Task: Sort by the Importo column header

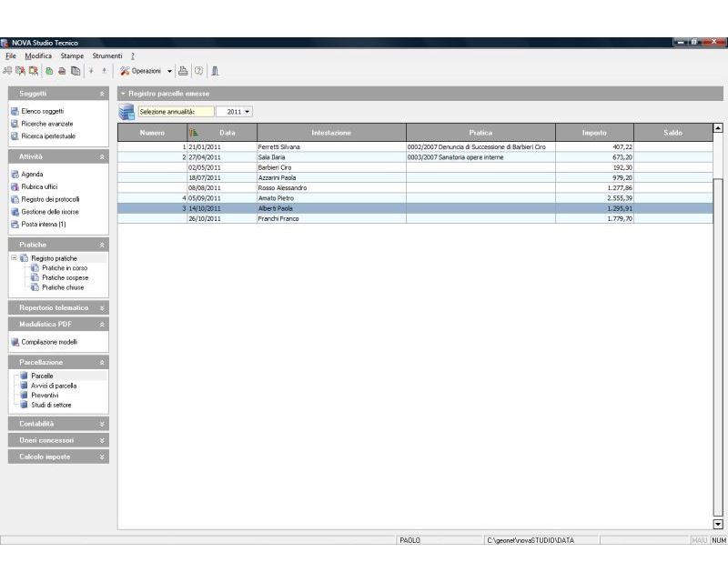Action: coord(594,133)
